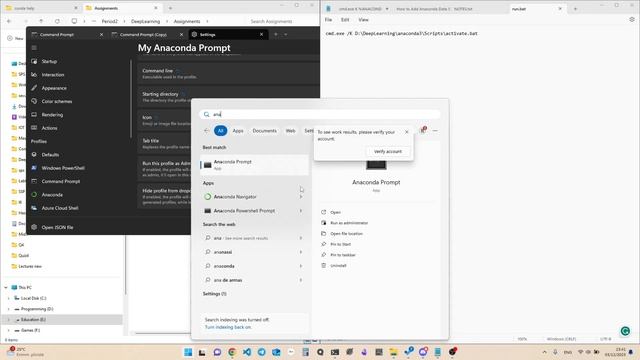Expand Local Disk (C:) in Explorer tree
The image size is (640, 360).
(x=9, y=298)
